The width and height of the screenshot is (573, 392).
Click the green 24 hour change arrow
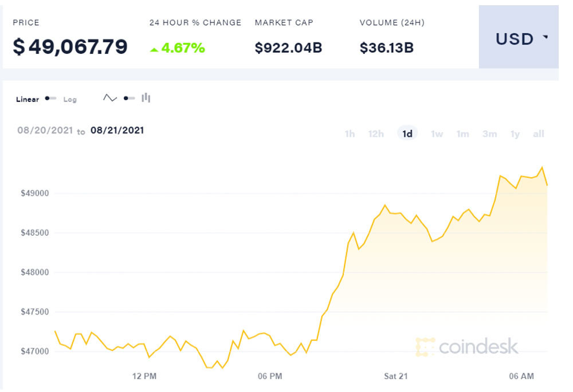click(154, 50)
